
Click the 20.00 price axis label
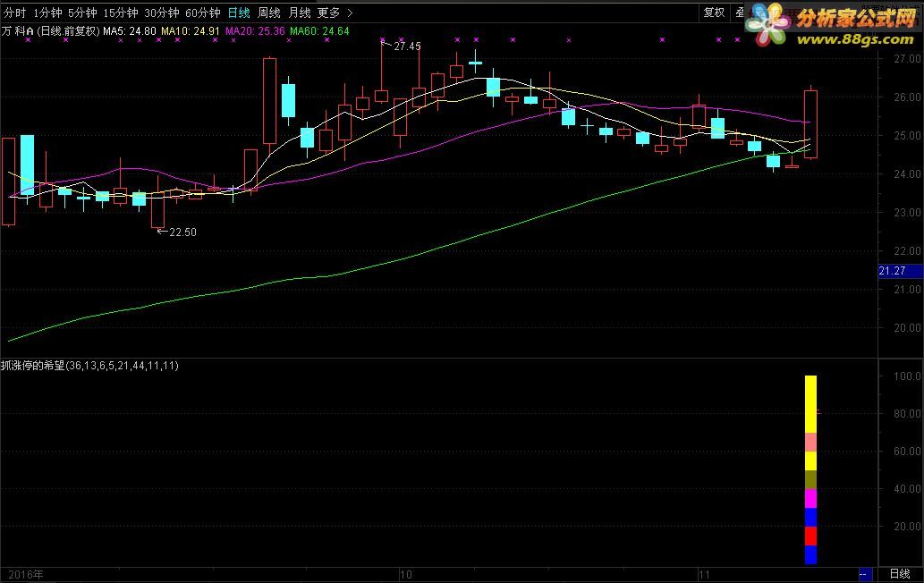coord(908,328)
